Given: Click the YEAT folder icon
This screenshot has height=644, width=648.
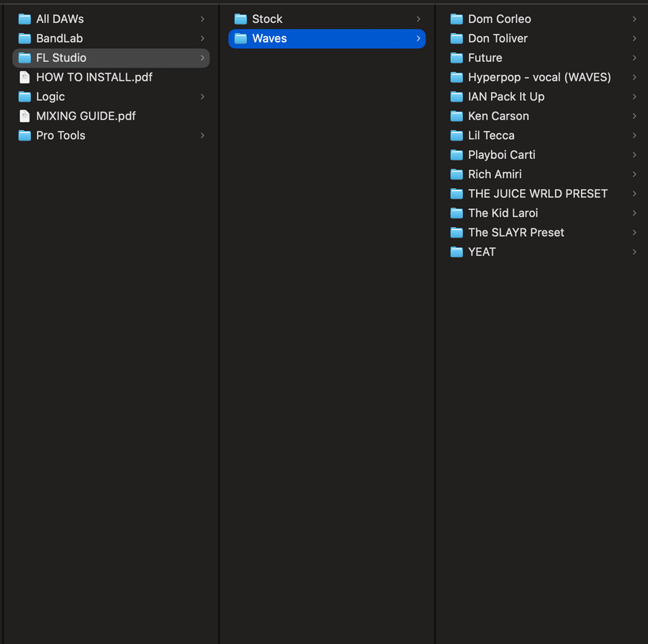Looking at the screenshot, I should [x=456, y=252].
